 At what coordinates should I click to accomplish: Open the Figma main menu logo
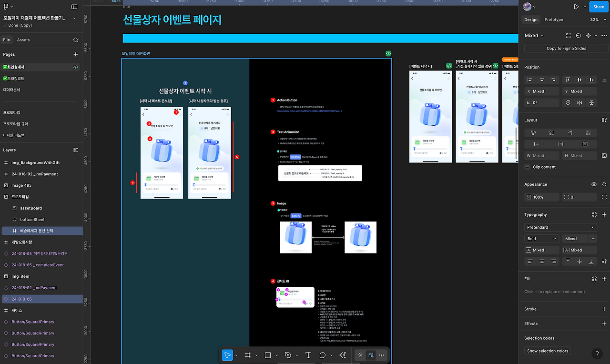tap(6, 7)
